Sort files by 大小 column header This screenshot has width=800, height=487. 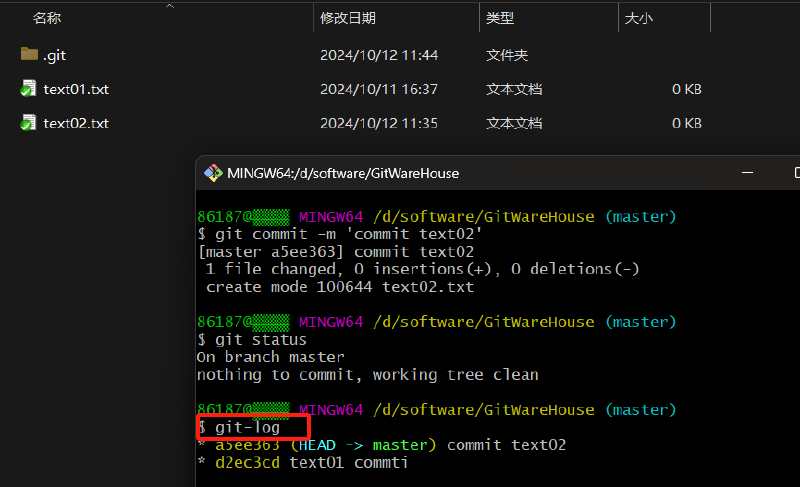pos(639,18)
